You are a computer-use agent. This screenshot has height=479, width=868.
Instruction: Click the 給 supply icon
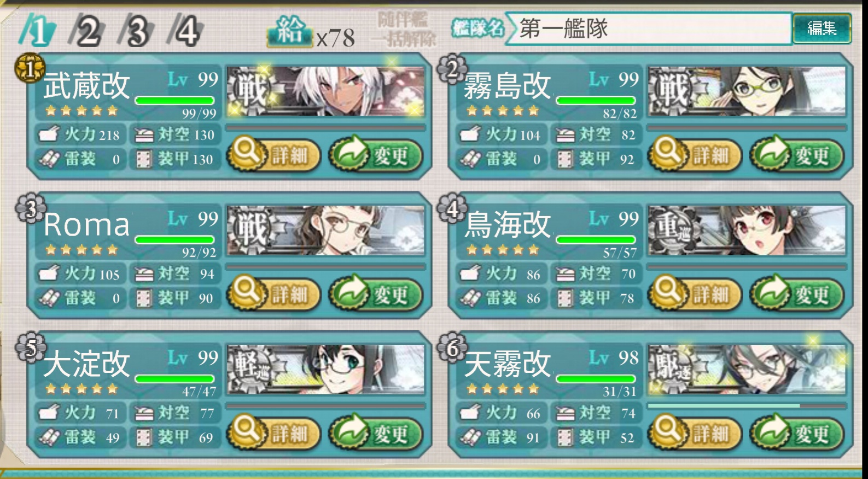click(289, 31)
